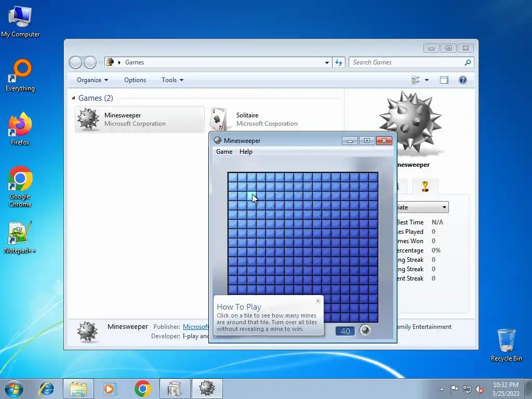Close the Games Explorer window
Viewport: 532px width, 399px height.
465,48
